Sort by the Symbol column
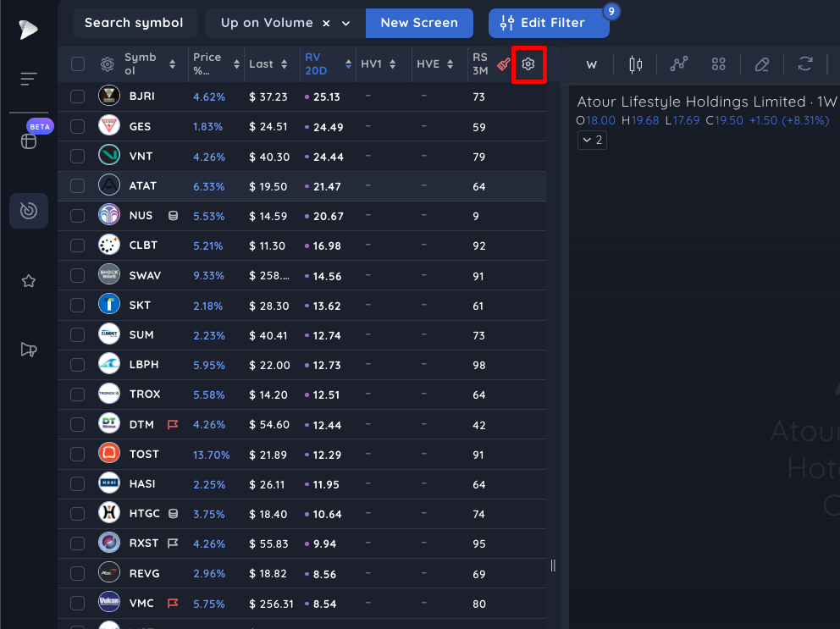Image resolution: width=840 pixels, height=629 pixels. click(172, 64)
